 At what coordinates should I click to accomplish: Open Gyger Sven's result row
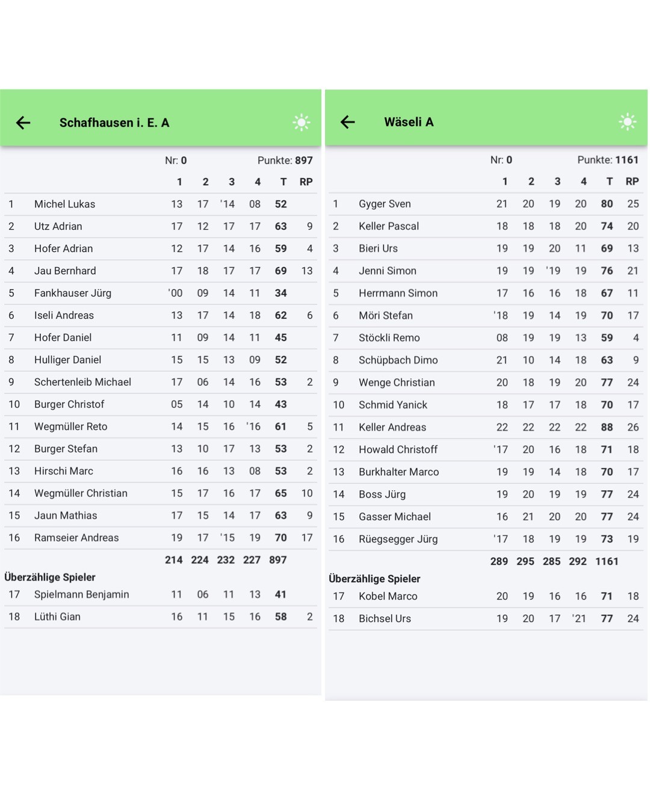385,204
